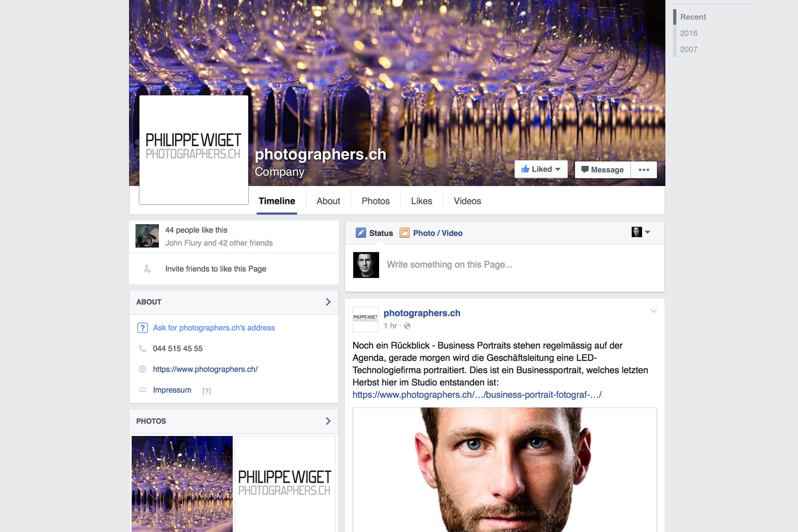Open the posting identity selector dropdown
The height and width of the screenshot is (532, 798).
coord(641,232)
